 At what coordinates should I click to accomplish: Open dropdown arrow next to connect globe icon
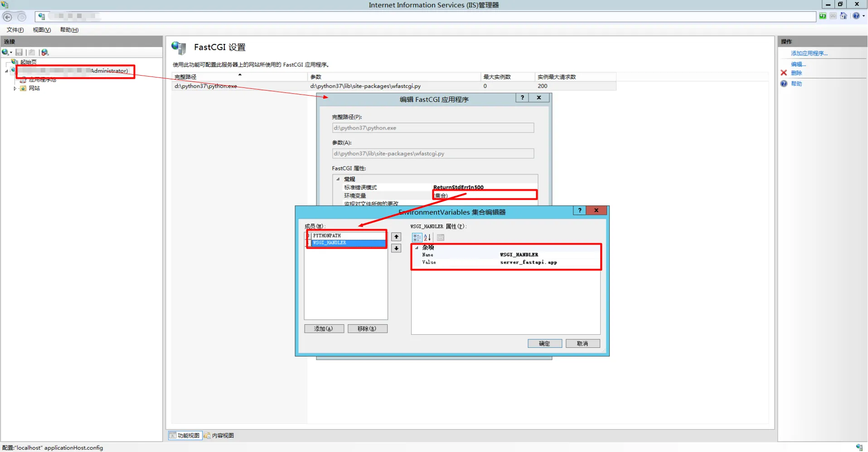[x=11, y=53]
